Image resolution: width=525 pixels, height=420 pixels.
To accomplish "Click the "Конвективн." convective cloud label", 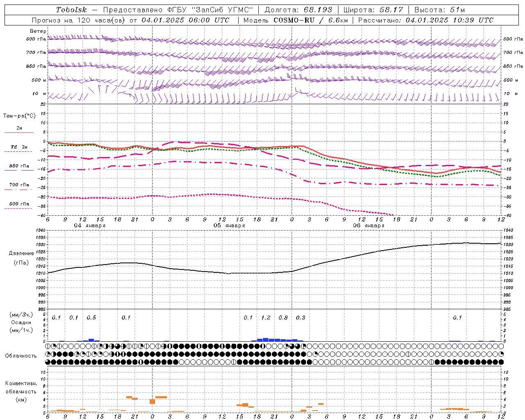I will click(x=21, y=383).
